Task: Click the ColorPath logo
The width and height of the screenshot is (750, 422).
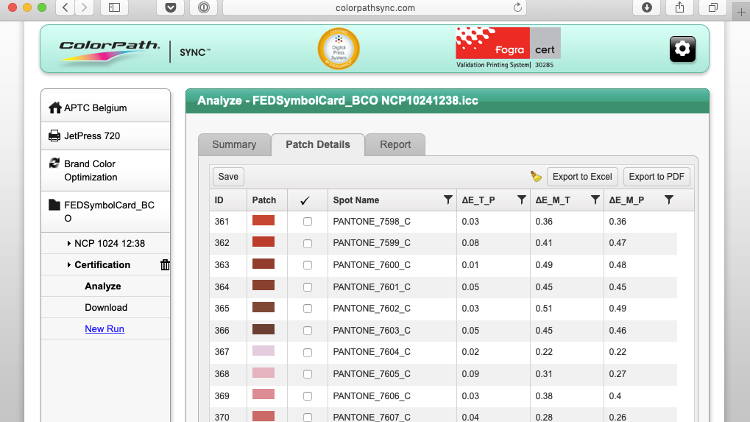Action: tap(109, 51)
